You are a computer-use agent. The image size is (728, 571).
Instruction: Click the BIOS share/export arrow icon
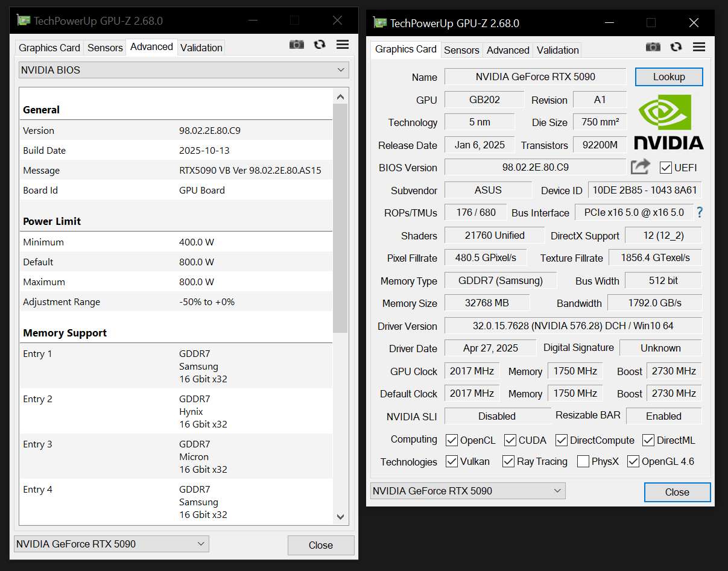641,167
